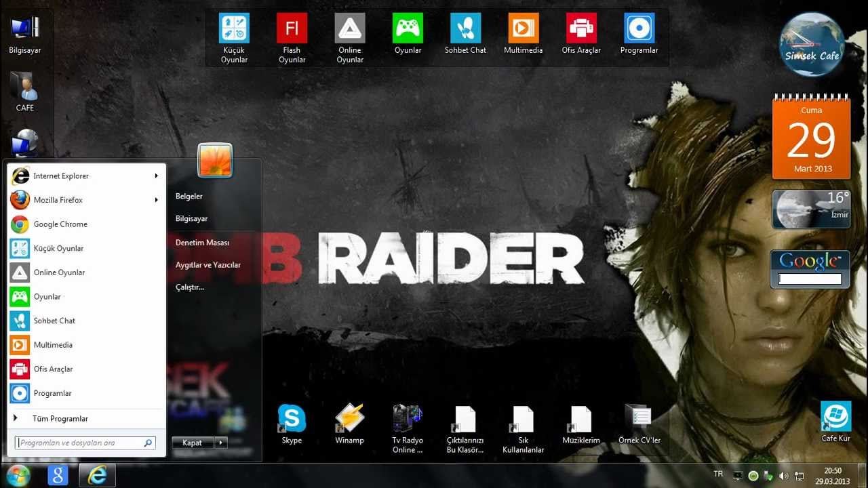Open Programlar entry in Start menu
Viewport: 868px width, 488px height.
[86, 393]
